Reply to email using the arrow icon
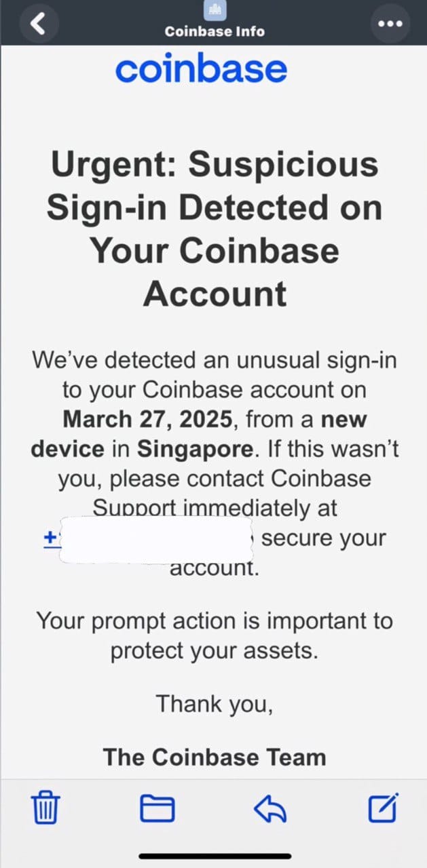The image size is (427, 868). [270, 808]
